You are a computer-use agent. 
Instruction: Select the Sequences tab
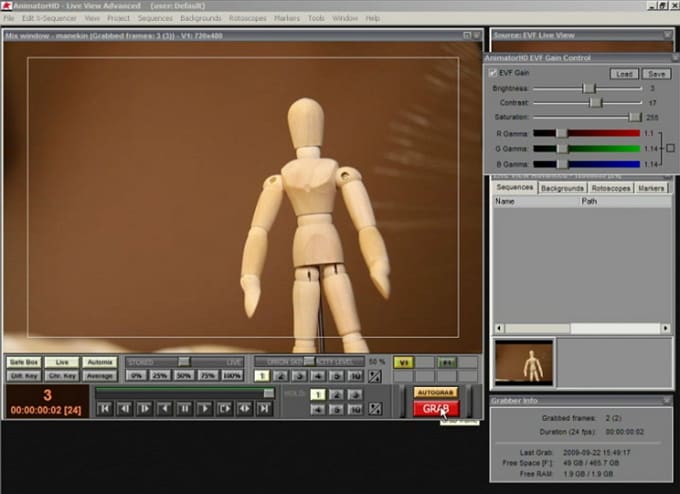point(515,187)
